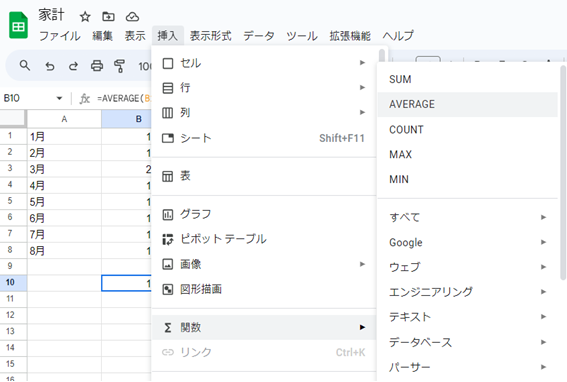
Task: Click the セル cell icon in the menu
Action: 168,63
